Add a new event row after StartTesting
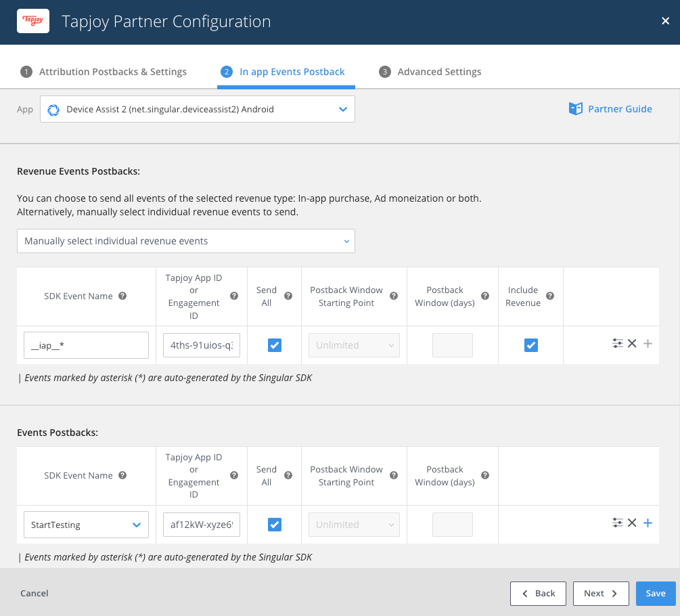This screenshot has width=680, height=616. coord(648,523)
